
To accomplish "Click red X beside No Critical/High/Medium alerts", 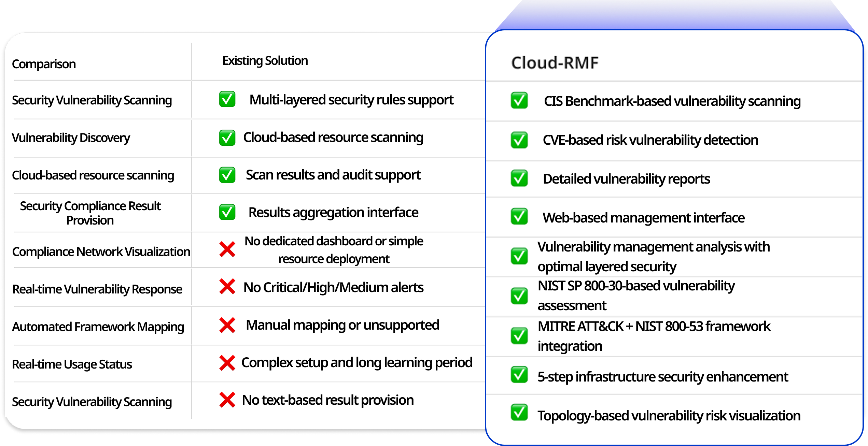I will click(x=227, y=287).
